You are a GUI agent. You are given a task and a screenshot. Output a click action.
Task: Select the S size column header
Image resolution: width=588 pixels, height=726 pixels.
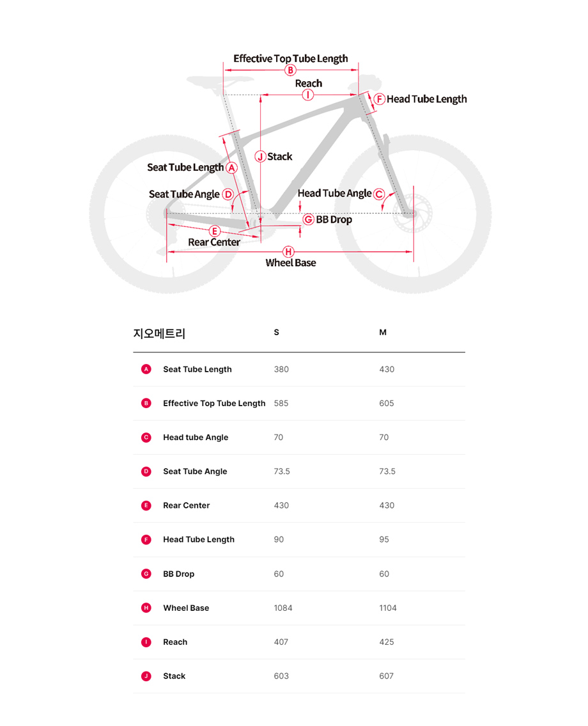(276, 333)
